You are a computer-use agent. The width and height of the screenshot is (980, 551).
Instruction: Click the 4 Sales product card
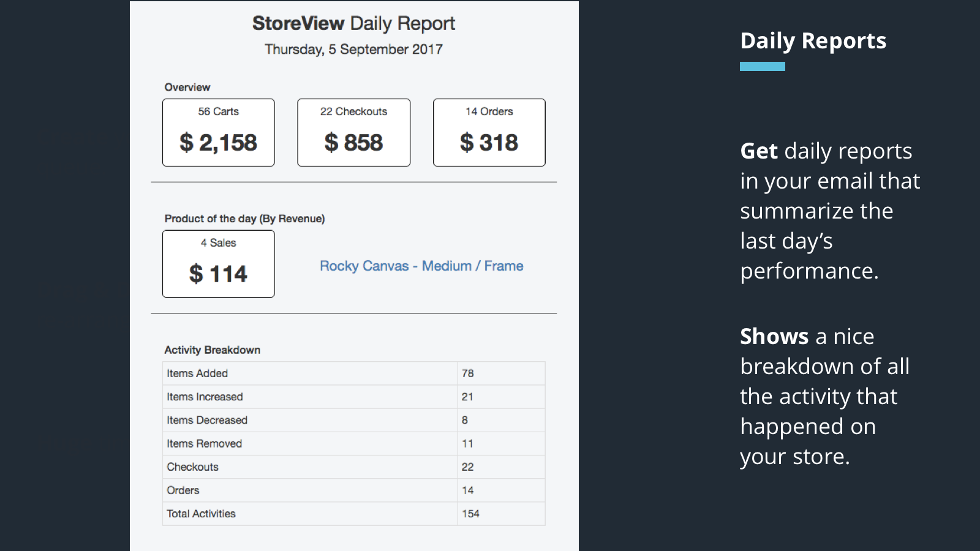218,264
